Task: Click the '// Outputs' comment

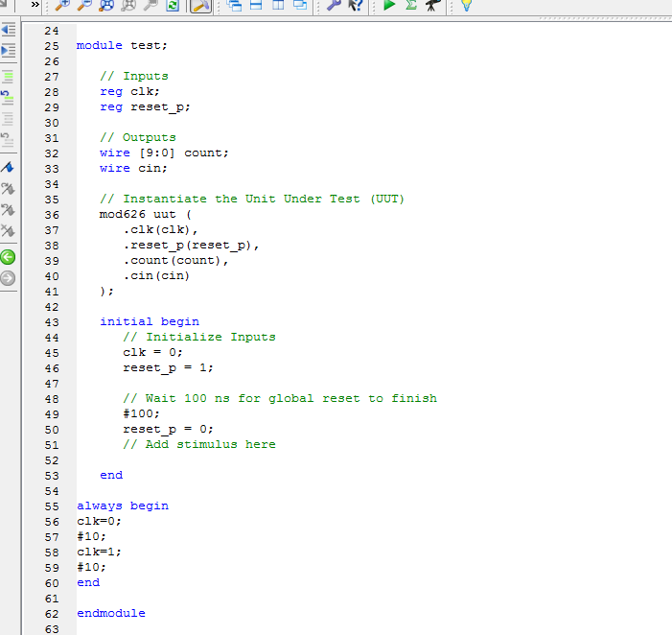Action: coord(138,137)
